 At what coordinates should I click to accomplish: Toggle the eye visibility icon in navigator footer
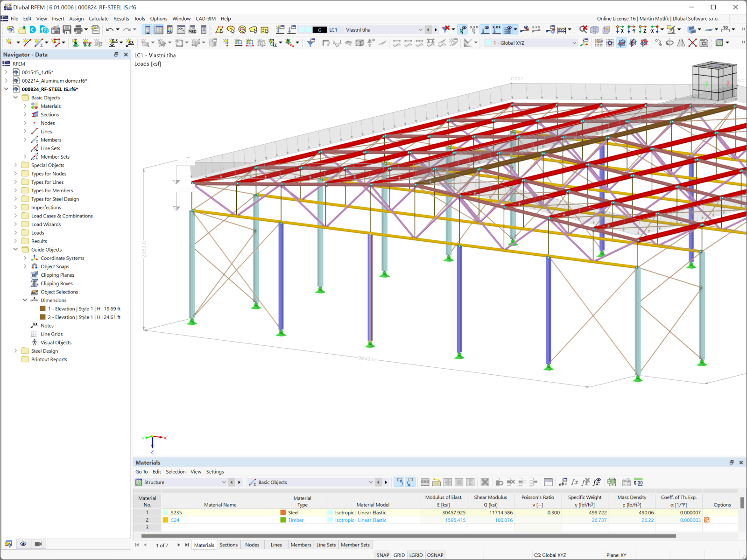pos(23,544)
